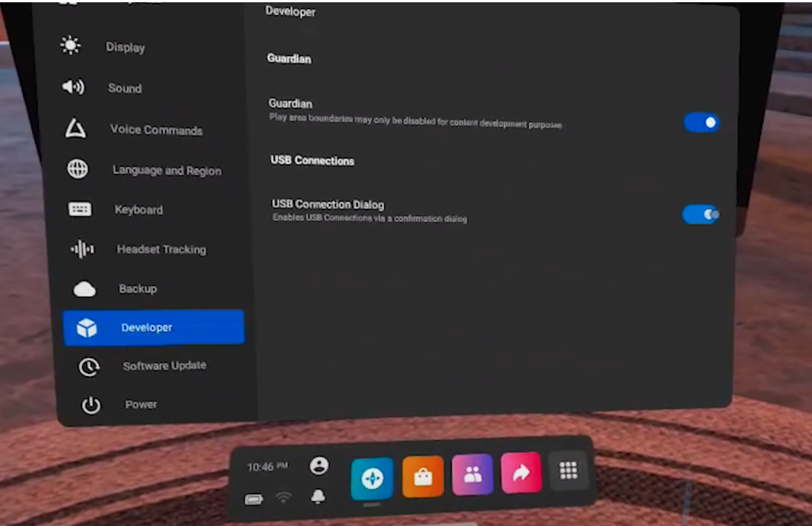Open the People icon in dock
Viewport: 812px width, 526px height.
[x=472, y=474]
